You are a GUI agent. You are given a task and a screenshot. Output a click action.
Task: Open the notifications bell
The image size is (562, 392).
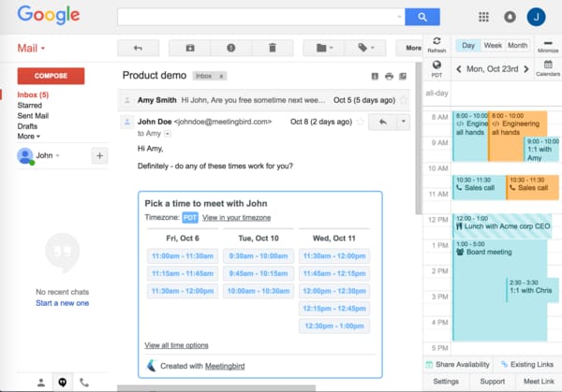coord(510,17)
